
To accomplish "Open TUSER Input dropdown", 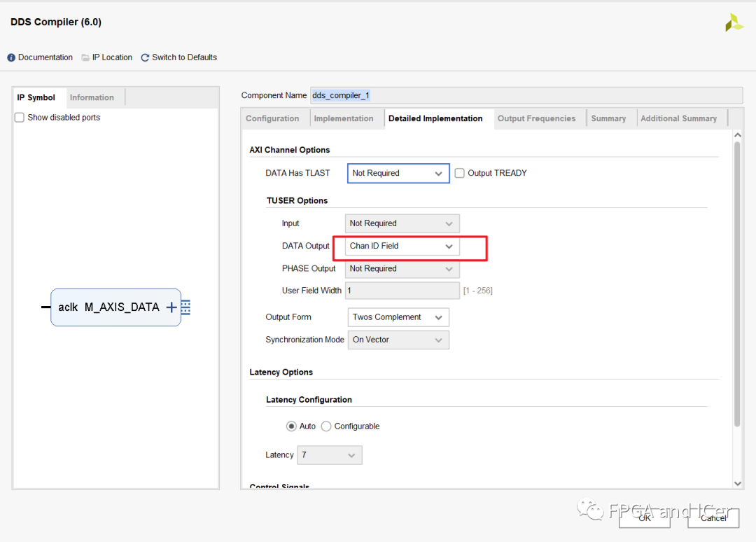I will [x=402, y=223].
